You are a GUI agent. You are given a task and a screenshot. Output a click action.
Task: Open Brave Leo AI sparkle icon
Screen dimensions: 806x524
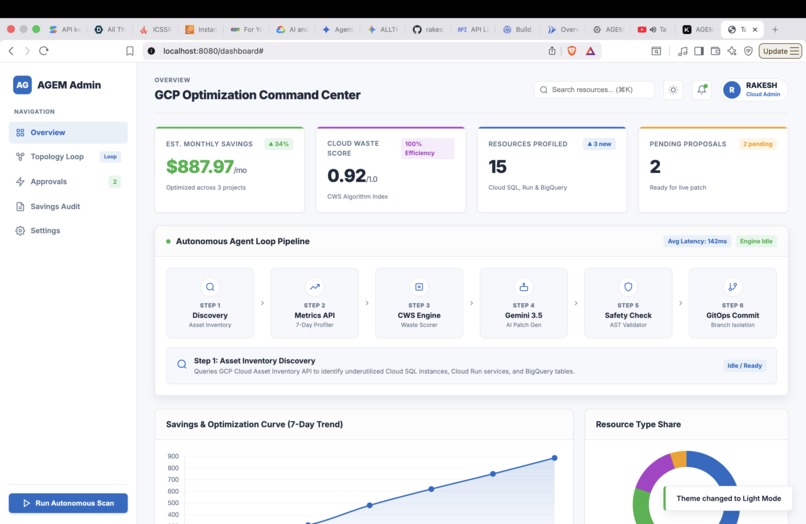tap(732, 51)
